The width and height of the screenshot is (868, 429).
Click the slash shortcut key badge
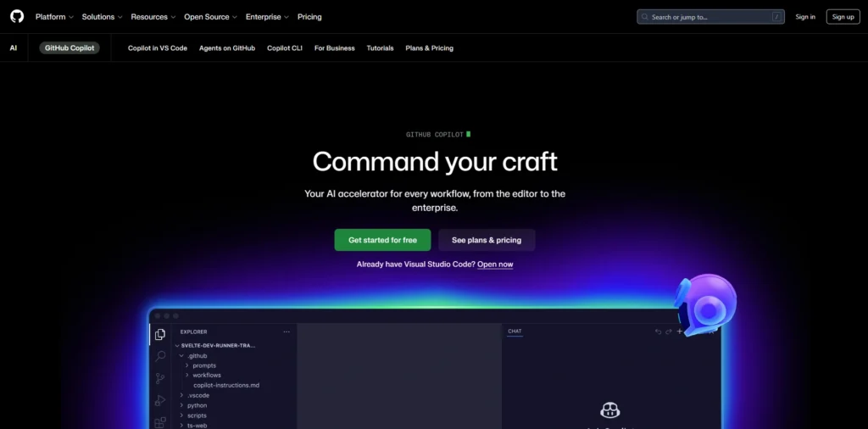(776, 17)
